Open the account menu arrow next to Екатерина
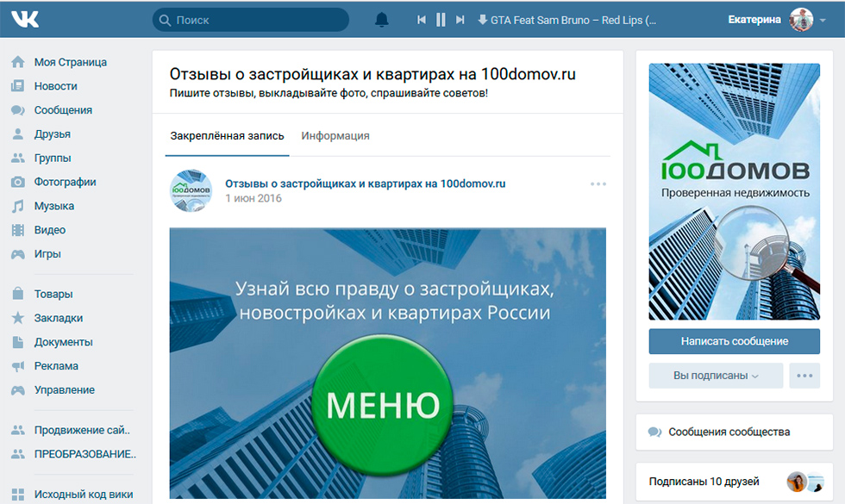Image resolution: width=845 pixels, height=504 pixels. point(823,21)
